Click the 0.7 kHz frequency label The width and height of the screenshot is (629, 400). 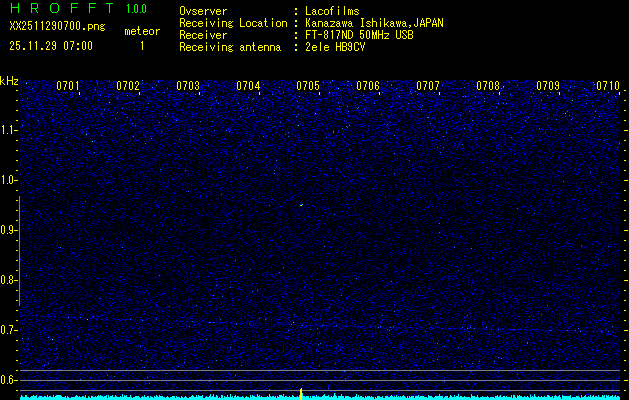9,330
